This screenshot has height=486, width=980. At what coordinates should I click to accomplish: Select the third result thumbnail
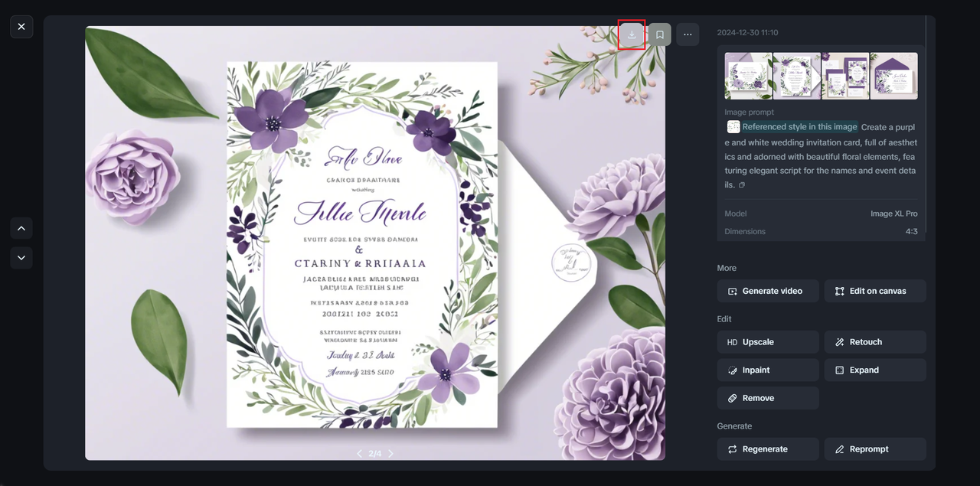[x=845, y=76]
